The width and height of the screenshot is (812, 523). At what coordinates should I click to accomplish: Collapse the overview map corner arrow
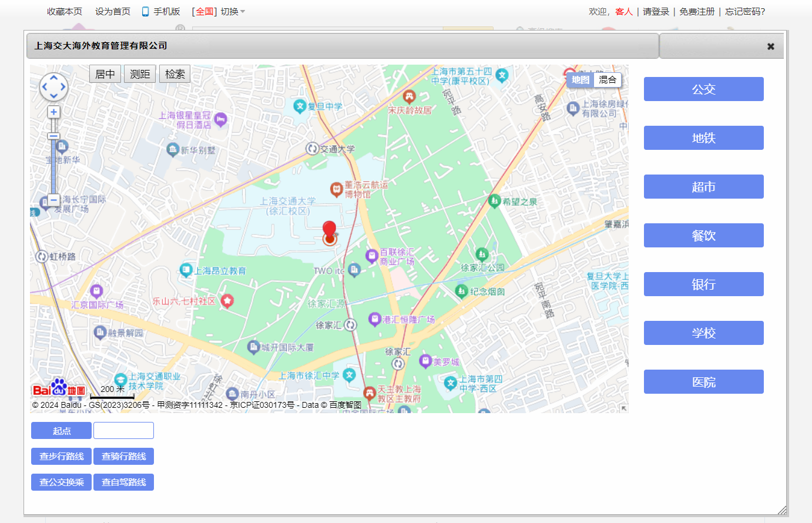coord(623,408)
